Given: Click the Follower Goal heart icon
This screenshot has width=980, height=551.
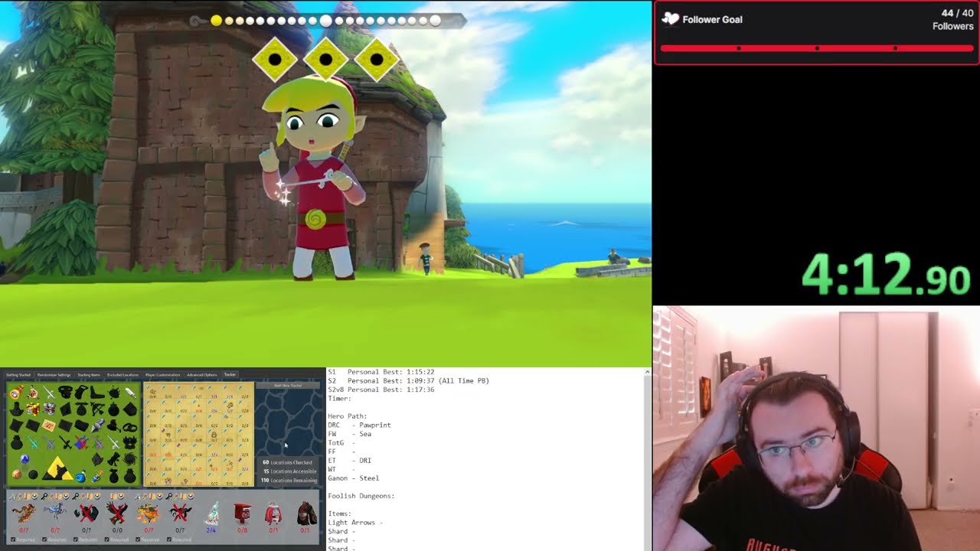Looking at the screenshot, I should pos(670,19).
